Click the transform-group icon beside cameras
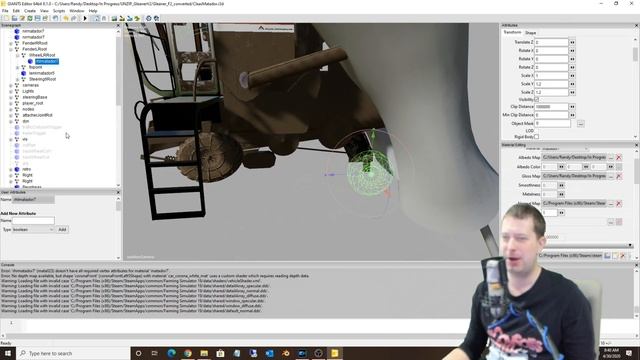640x360 pixels. click(x=17, y=85)
